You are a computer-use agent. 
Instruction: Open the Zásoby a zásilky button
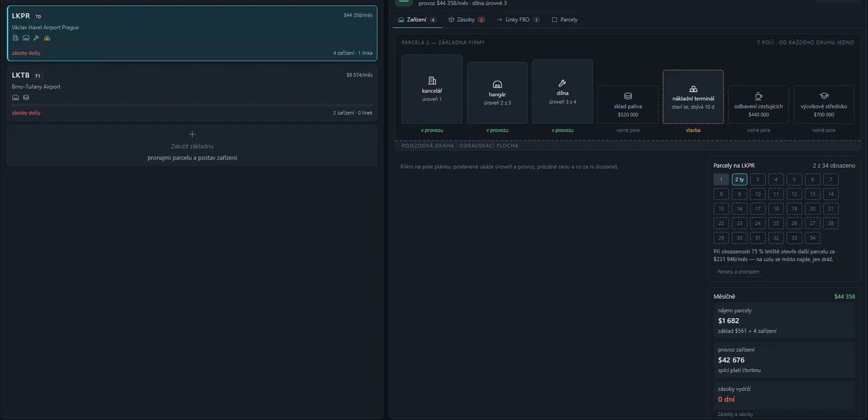(736, 414)
